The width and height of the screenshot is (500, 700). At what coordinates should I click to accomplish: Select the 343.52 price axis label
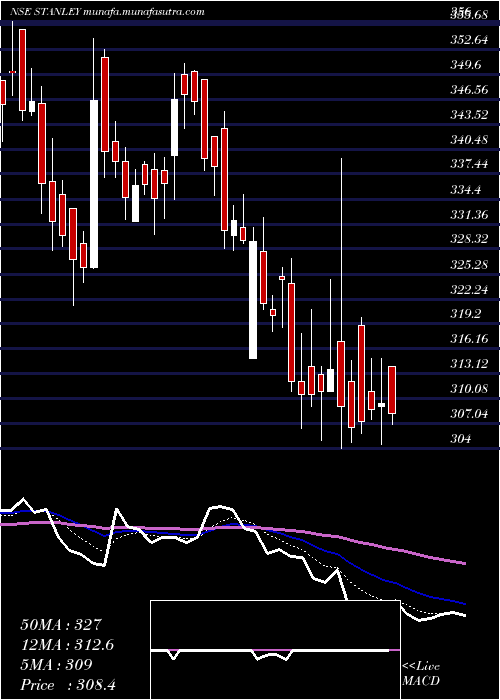pos(469,115)
